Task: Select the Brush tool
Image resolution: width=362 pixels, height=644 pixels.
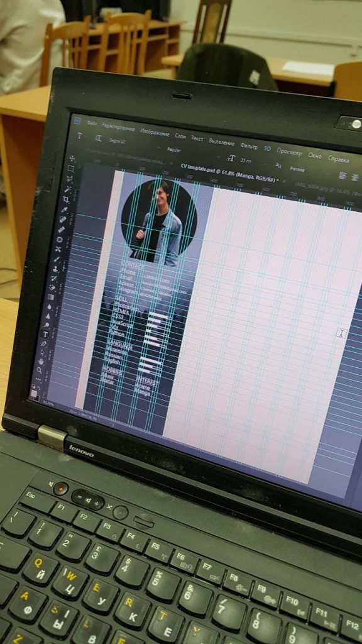Action: [x=57, y=259]
